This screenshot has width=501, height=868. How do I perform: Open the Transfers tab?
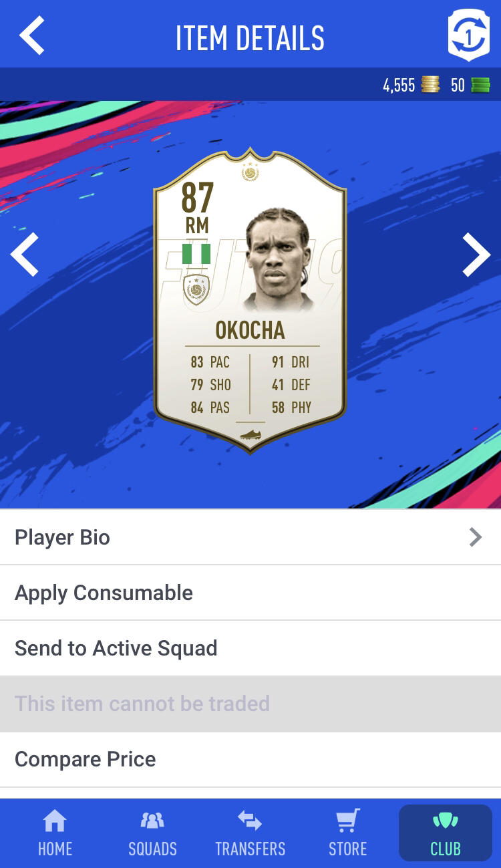(x=250, y=833)
